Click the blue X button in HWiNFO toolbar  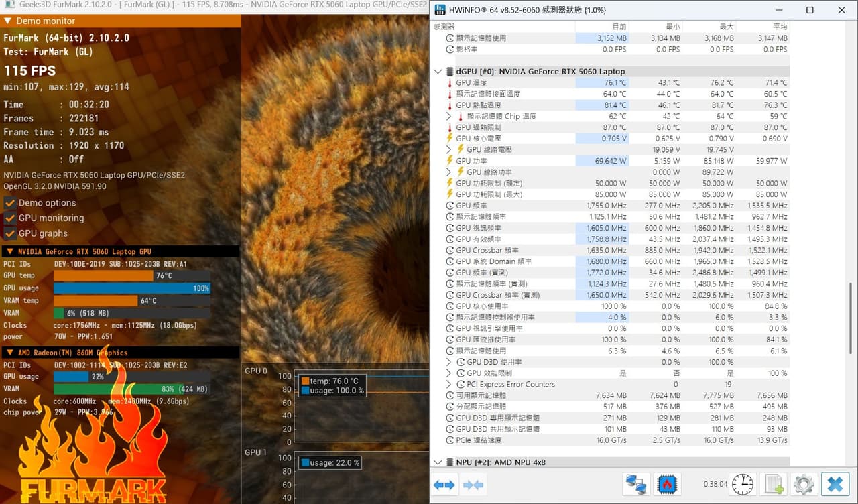835,484
